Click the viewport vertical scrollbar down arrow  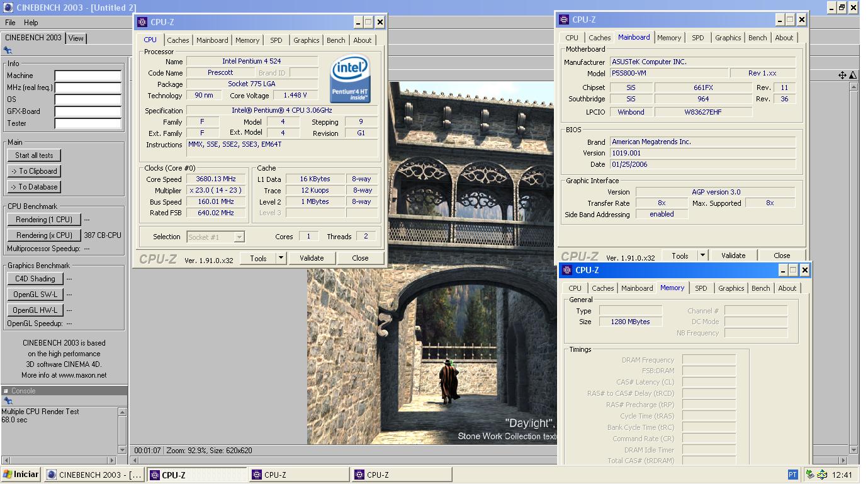(854, 449)
